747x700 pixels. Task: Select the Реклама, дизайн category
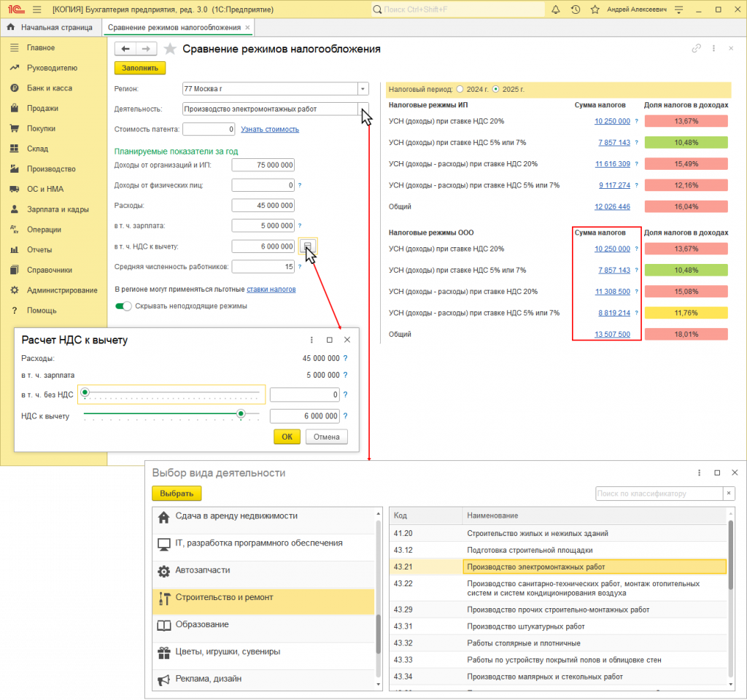[263, 680]
